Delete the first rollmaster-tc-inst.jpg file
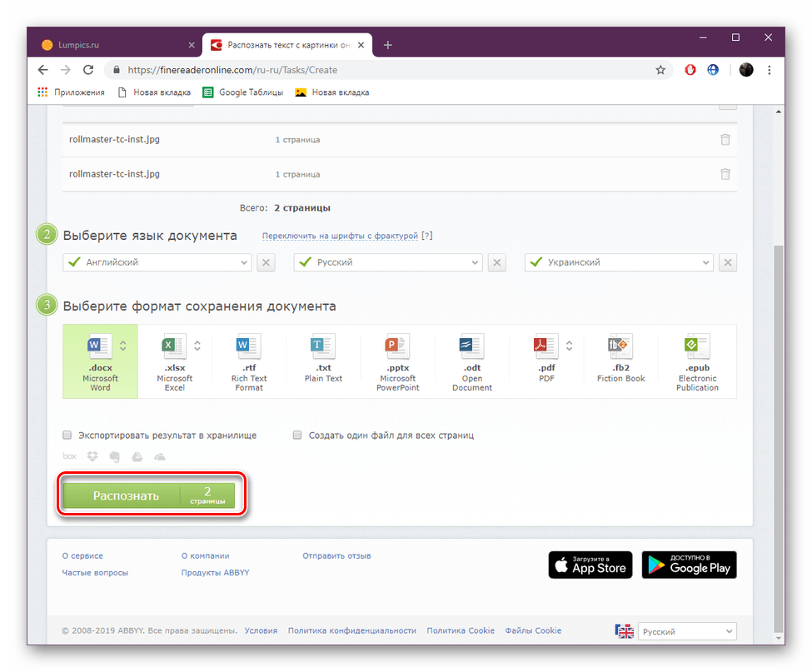Image resolution: width=812 pixels, height=672 pixels. coord(725,139)
